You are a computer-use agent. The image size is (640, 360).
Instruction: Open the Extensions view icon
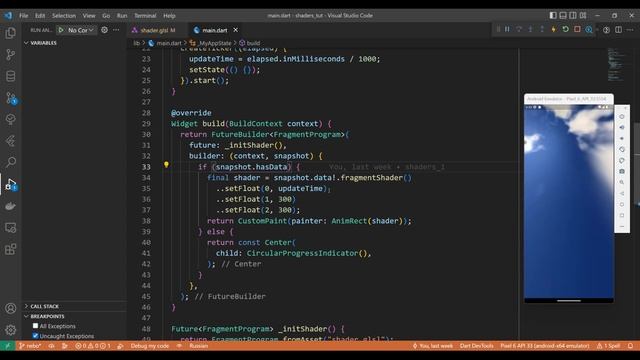(11, 249)
